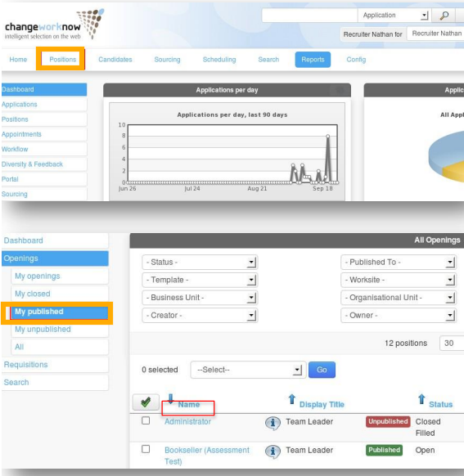Open the --Select-- bulk action dropdown

coord(248,370)
